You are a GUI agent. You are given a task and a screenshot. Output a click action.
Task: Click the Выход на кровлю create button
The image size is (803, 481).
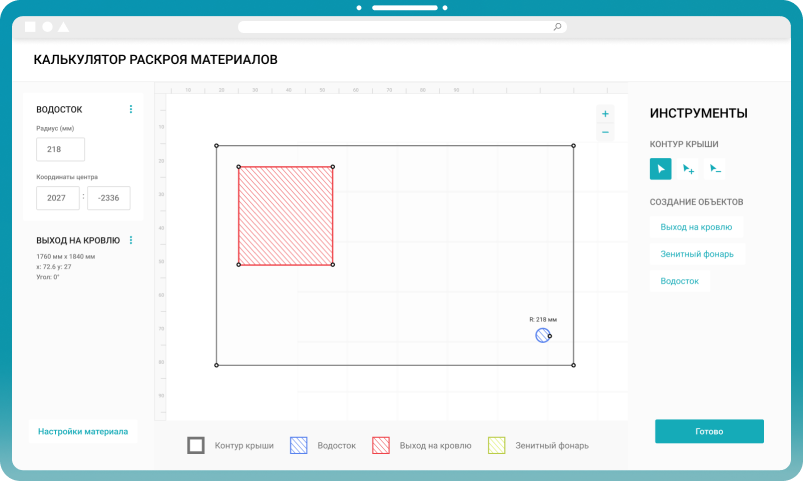pyautogui.click(x=696, y=227)
